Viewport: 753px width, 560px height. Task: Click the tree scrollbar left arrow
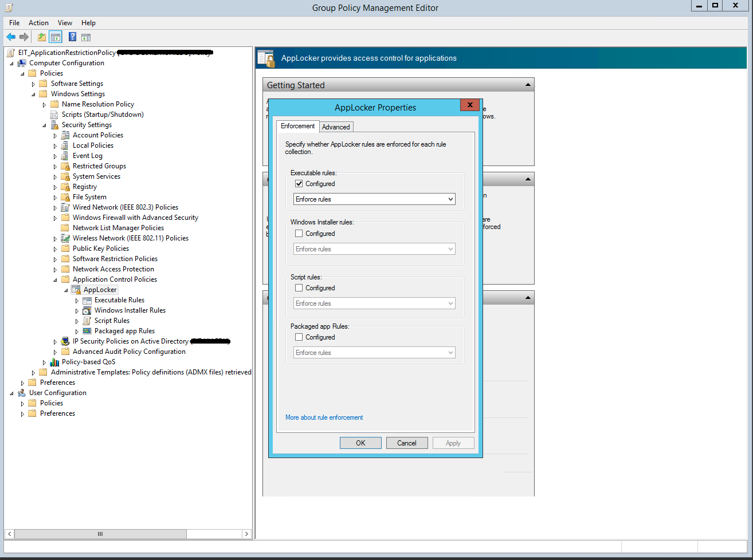[x=9, y=534]
